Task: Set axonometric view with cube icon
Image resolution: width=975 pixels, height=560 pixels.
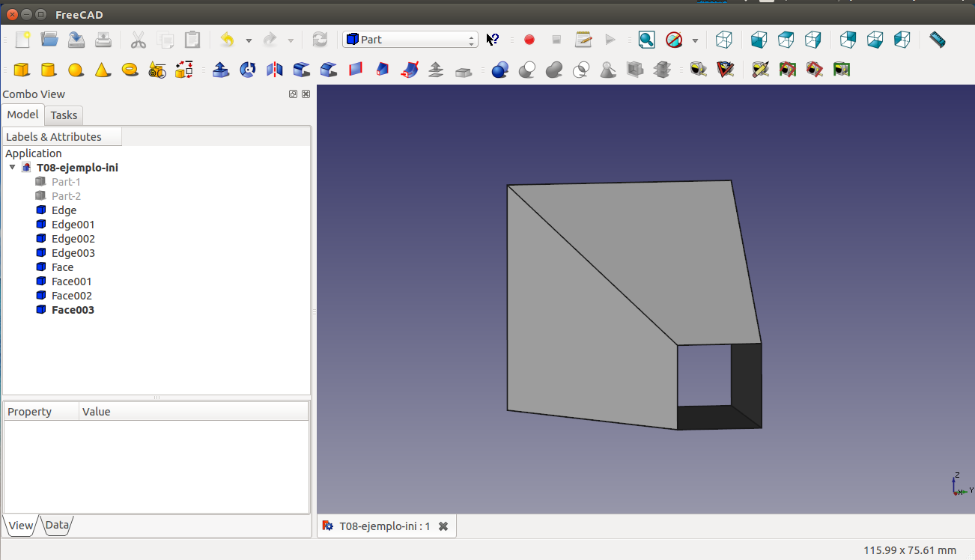Action: [x=723, y=40]
